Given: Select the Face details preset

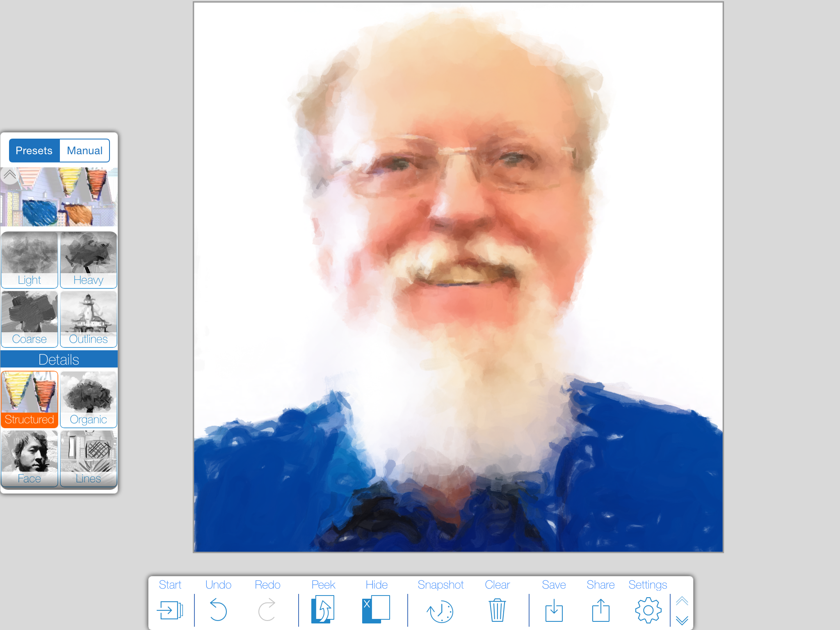Looking at the screenshot, I should click(30, 459).
